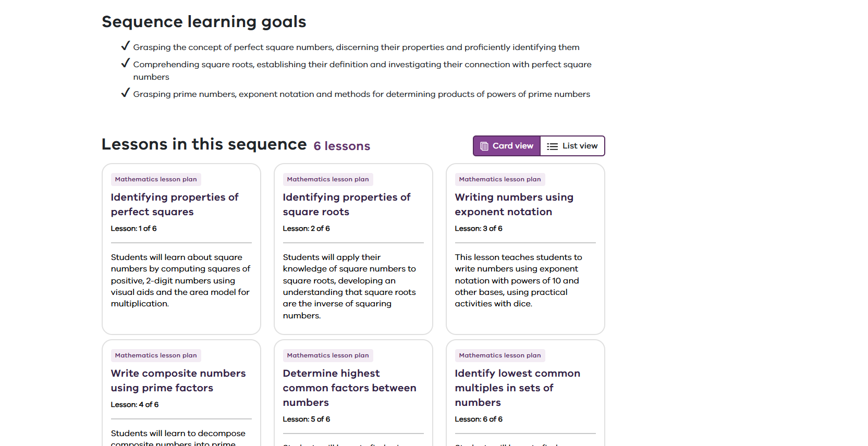Viewport: 868px width, 446px height.
Task: Open Write composite numbers using prime factors
Action: 178,380
